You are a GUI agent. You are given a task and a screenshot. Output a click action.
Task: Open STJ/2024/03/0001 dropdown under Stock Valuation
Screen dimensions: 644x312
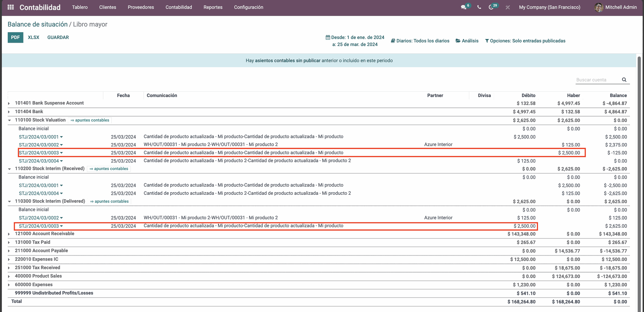[x=41, y=137]
